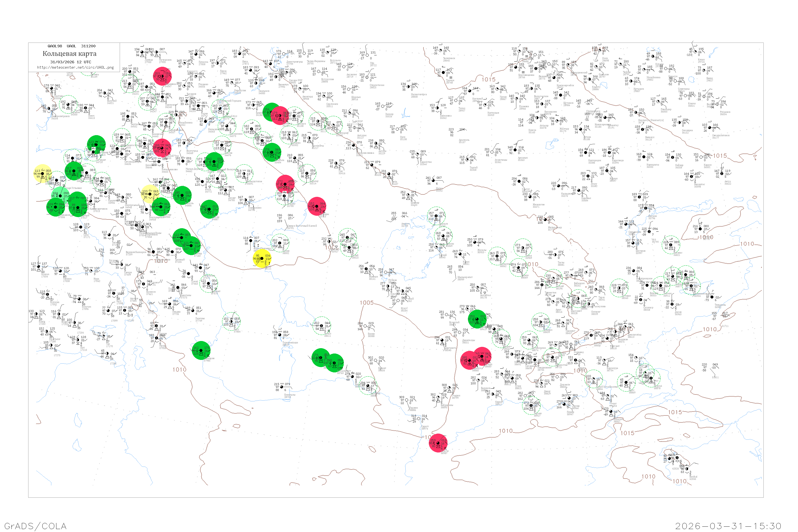798x532 pixels.
Task: Open the meteocenter.net UAOL.png URL
Action: 75,68
